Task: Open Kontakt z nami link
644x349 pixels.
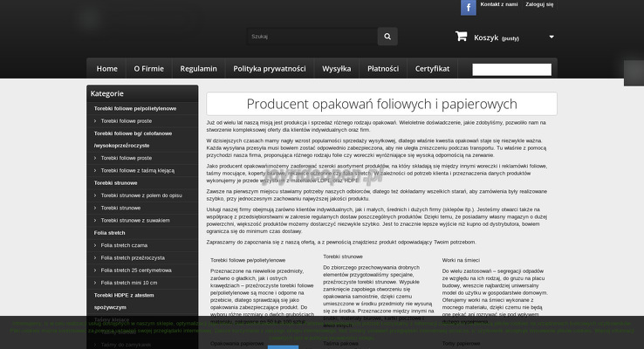Action: point(498,4)
